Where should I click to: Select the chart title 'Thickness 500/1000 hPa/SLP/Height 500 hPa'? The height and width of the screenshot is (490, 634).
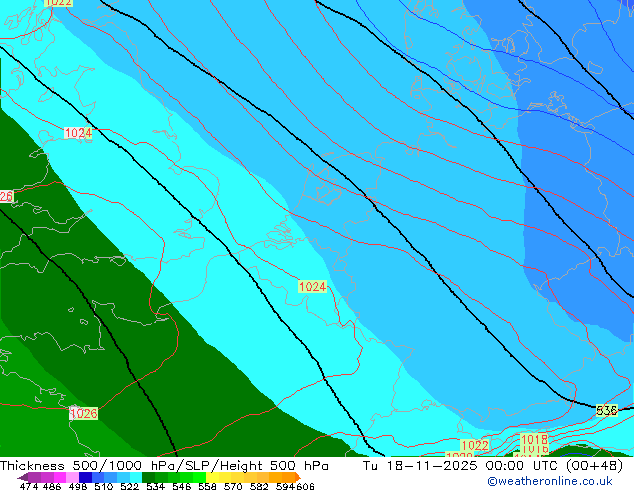click(x=164, y=466)
